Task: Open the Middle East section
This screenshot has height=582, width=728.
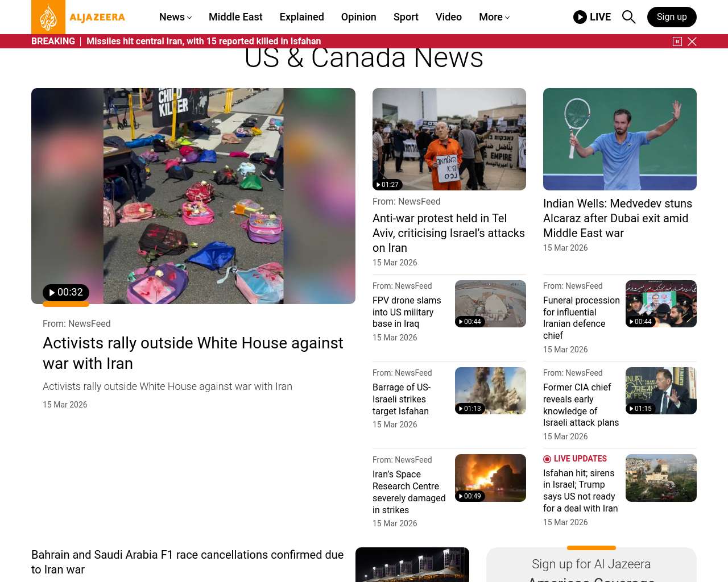Action: click(x=235, y=17)
